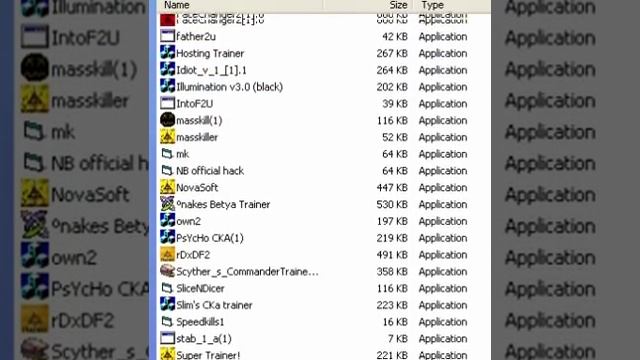Select the own2 application icon
Viewport: 640px width, 360px height.
click(x=167, y=221)
